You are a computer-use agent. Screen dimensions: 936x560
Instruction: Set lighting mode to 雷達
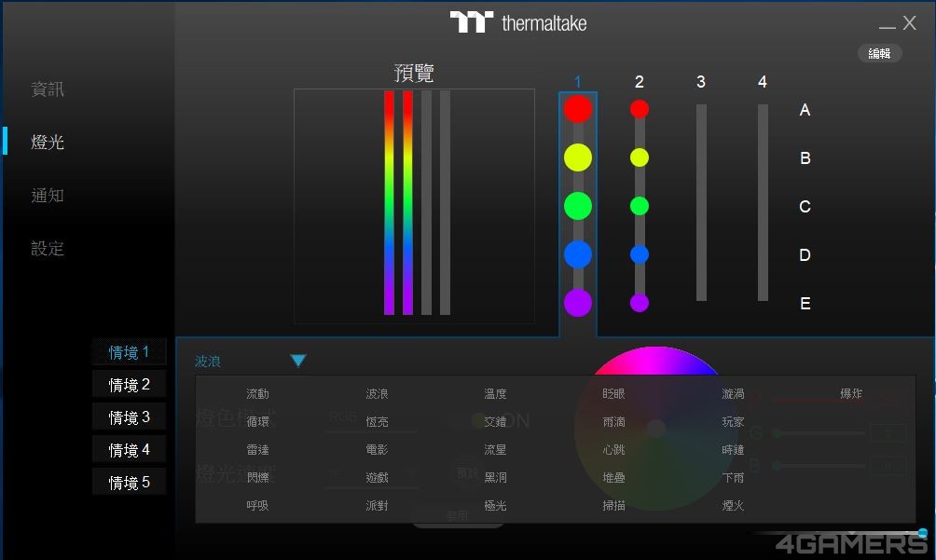[258, 450]
